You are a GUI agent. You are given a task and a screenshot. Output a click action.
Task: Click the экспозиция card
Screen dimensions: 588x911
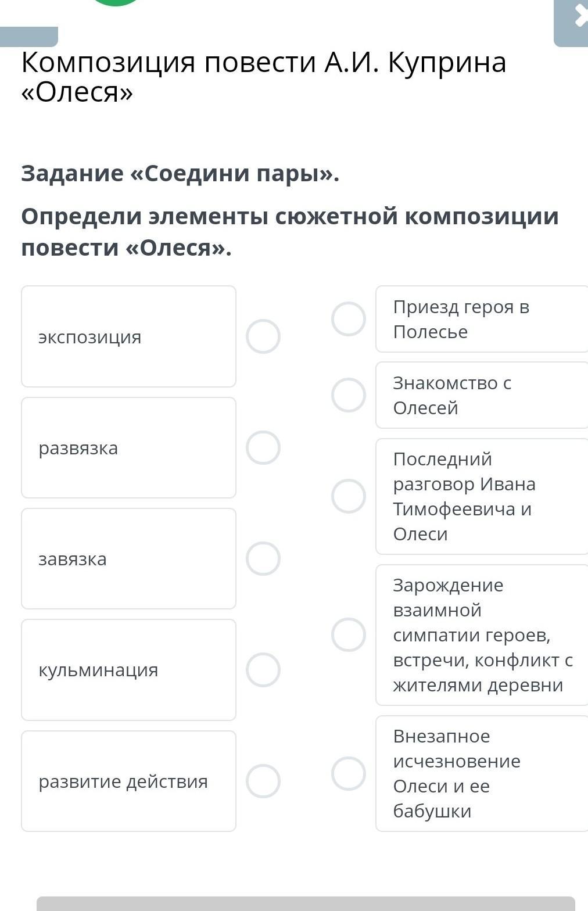coord(128,336)
